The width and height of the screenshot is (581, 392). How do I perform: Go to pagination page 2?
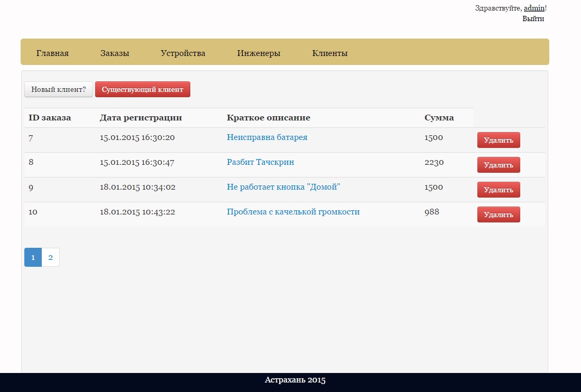point(50,257)
